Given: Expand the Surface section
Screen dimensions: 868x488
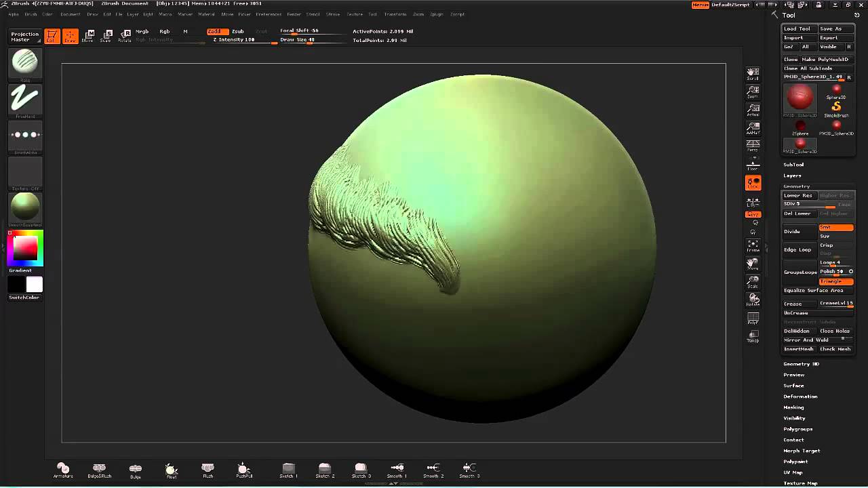Looking at the screenshot, I should coord(793,386).
